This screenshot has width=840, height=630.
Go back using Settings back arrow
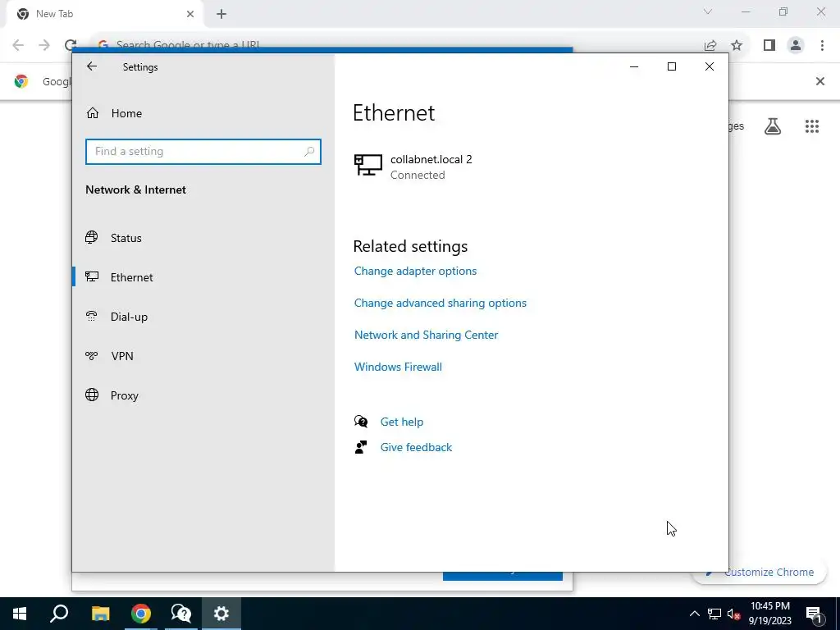92,66
